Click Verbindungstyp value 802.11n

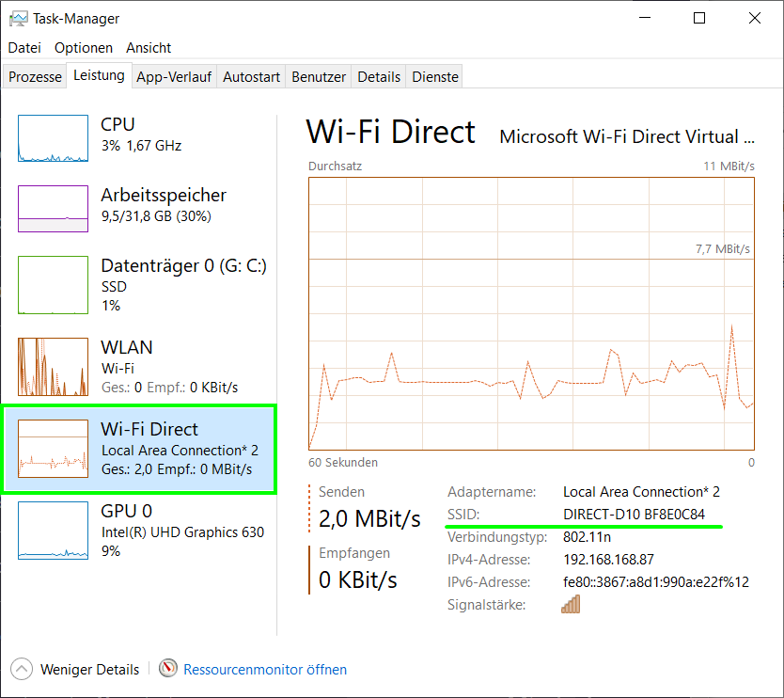(587, 537)
